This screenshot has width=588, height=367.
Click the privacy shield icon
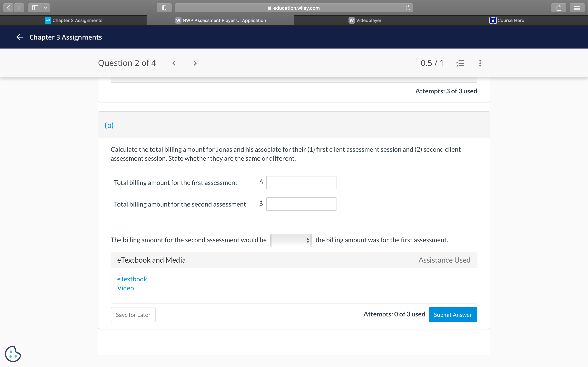164,8
